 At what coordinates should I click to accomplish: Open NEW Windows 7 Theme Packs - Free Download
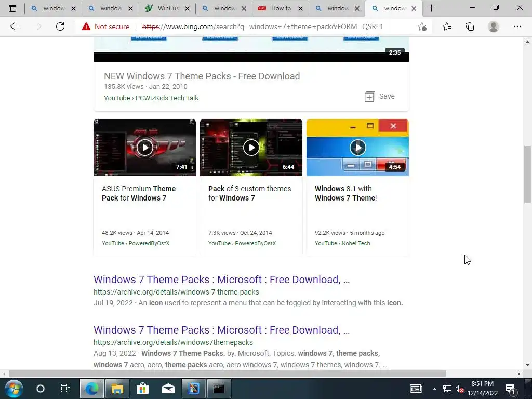point(202,76)
